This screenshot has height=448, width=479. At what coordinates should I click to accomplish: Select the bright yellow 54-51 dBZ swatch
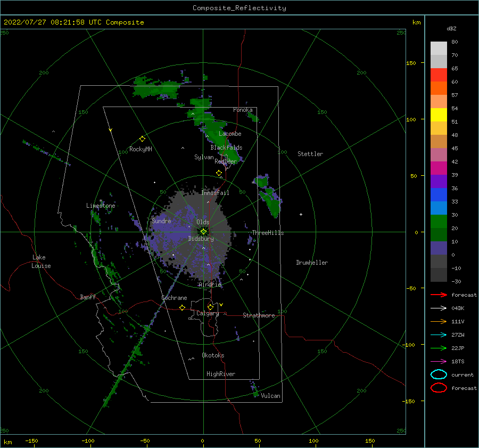439,115
